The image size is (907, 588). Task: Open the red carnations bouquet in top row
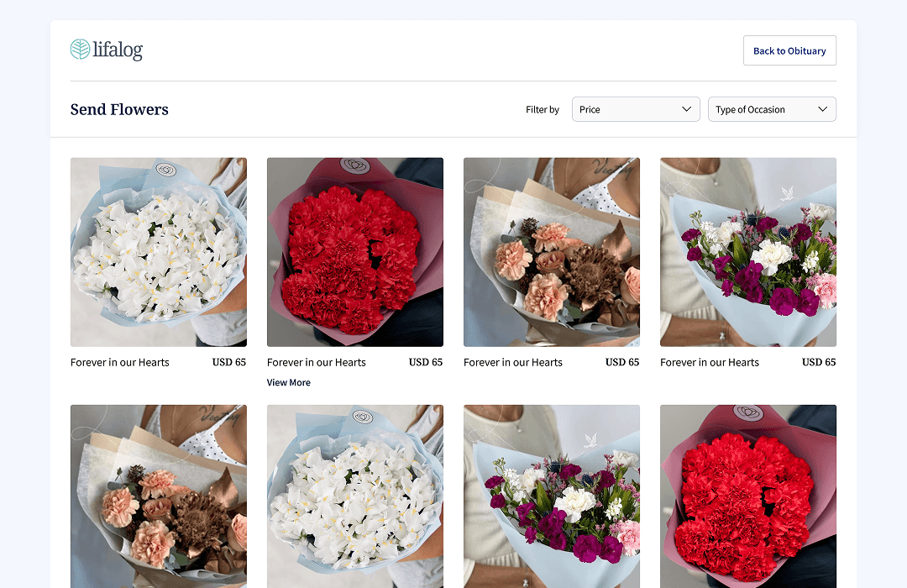point(354,252)
